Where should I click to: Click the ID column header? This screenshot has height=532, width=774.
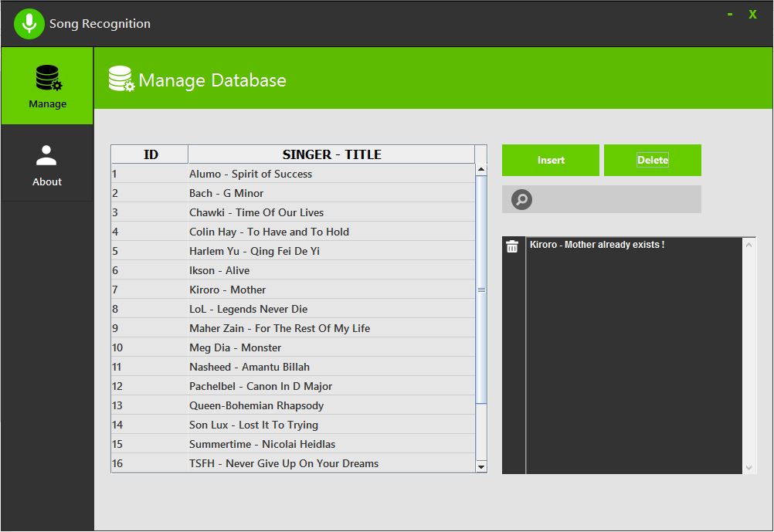[x=149, y=154]
